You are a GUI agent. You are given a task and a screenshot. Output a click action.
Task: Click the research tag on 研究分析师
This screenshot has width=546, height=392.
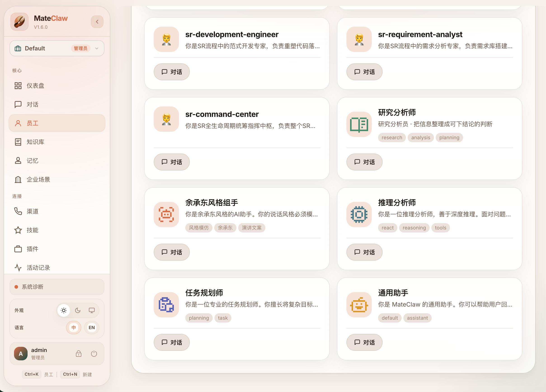(x=392, y=137)
